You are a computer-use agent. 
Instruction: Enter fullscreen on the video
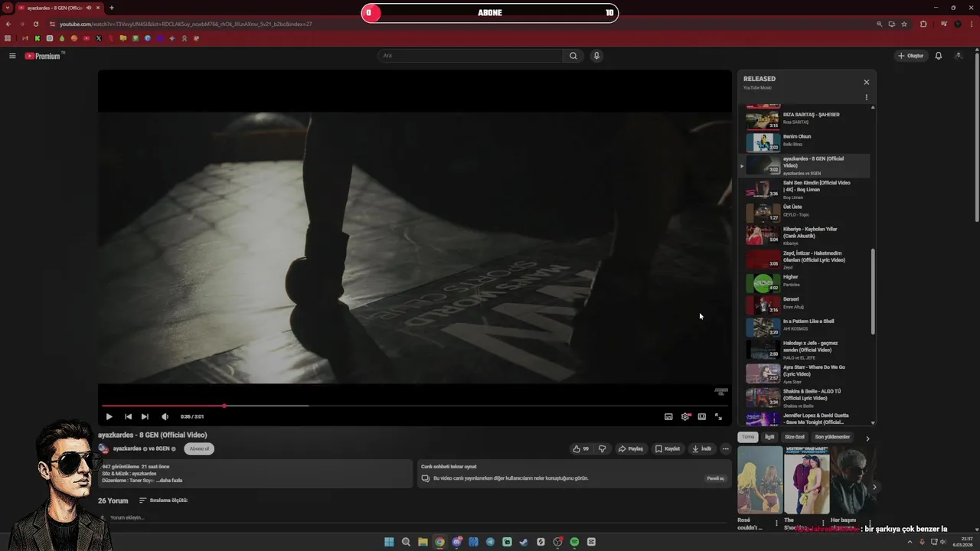718,416
